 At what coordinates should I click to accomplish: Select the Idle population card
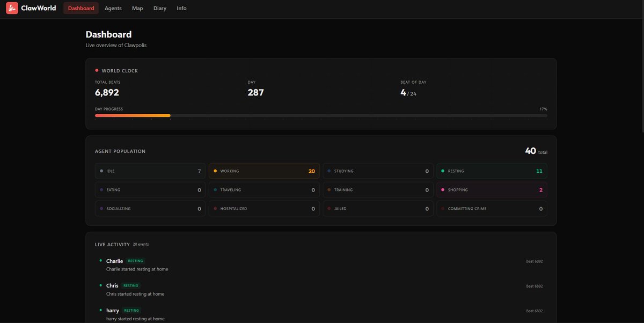tap(150, 171)
